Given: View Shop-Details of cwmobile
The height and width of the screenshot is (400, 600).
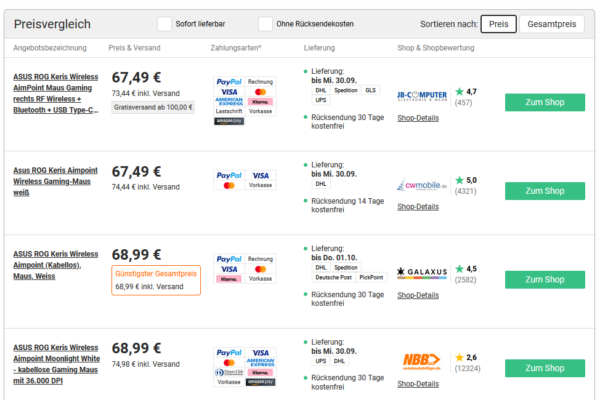Looking at the screenshot, I should pyautogui.click(x=418, y=207).
